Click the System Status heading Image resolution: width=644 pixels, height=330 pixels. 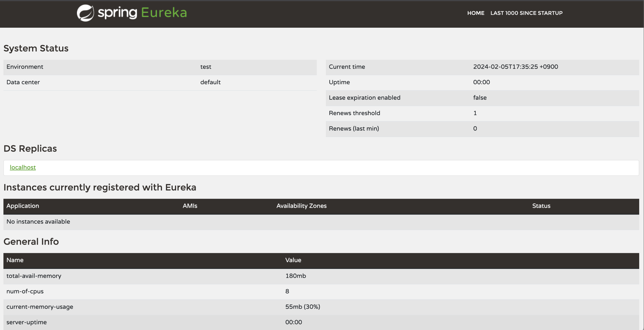(36, 48)
